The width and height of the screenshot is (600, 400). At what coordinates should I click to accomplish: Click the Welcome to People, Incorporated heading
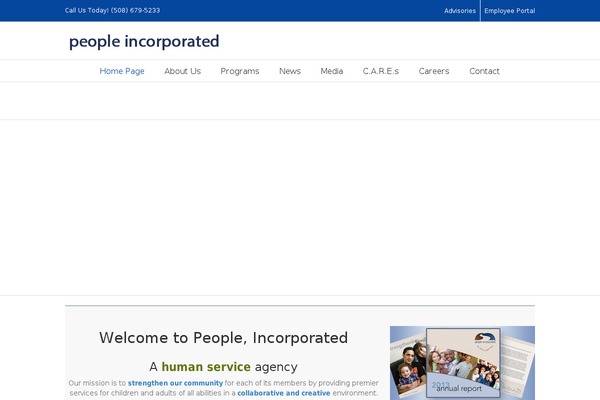[x=223, y=338]
